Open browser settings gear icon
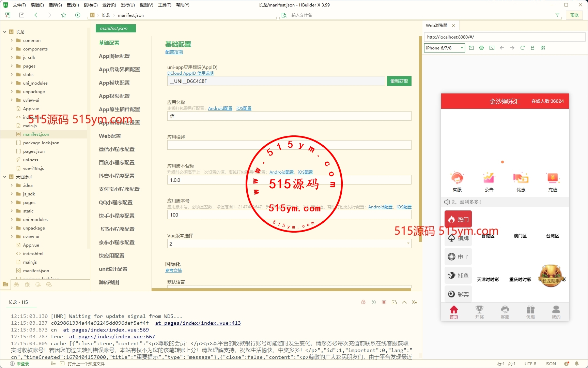 click(481, 48)
